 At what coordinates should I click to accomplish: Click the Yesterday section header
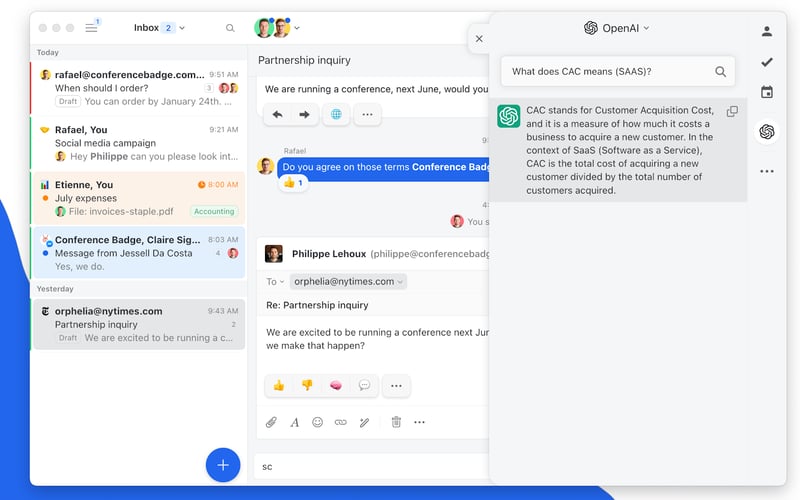pyautogui.click(x=55, y=289)
